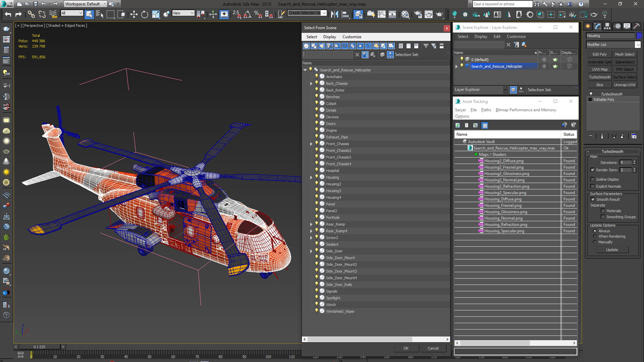This screenshot has height=362, width=644.
Task: Click the UVW Map modifier button
Action: pos(599,69)
